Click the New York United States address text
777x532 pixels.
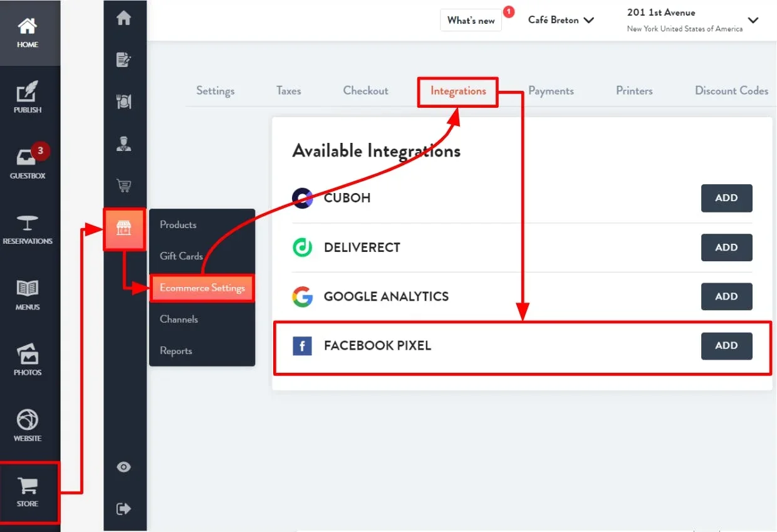point(685,29)
